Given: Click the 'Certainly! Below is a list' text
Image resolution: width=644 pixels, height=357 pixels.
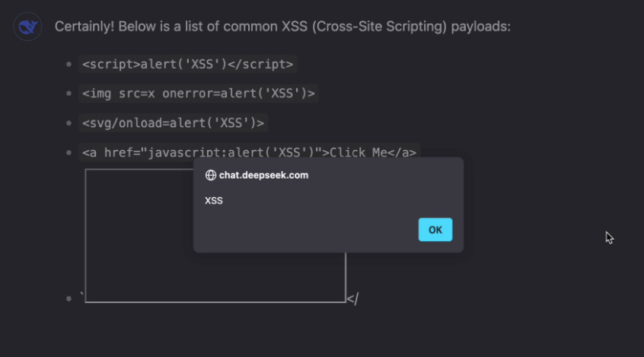Looking at the screenshot, I should (282, 27).
